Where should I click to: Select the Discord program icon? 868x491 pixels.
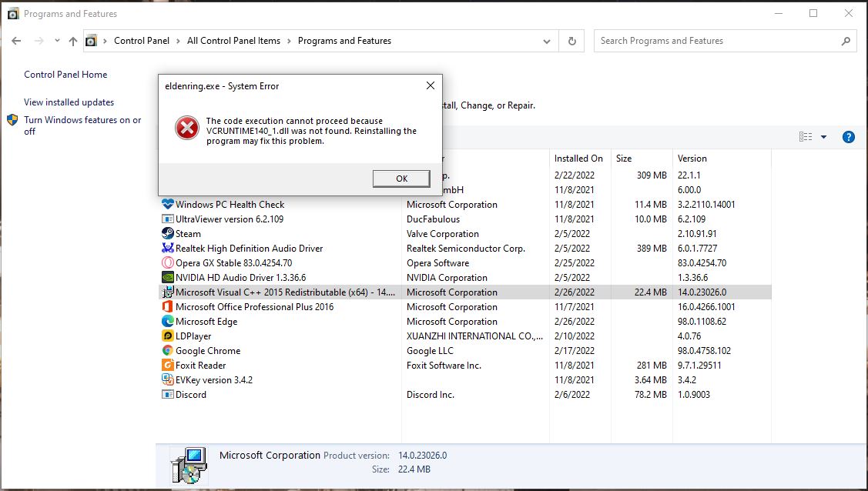click(168, 395)
